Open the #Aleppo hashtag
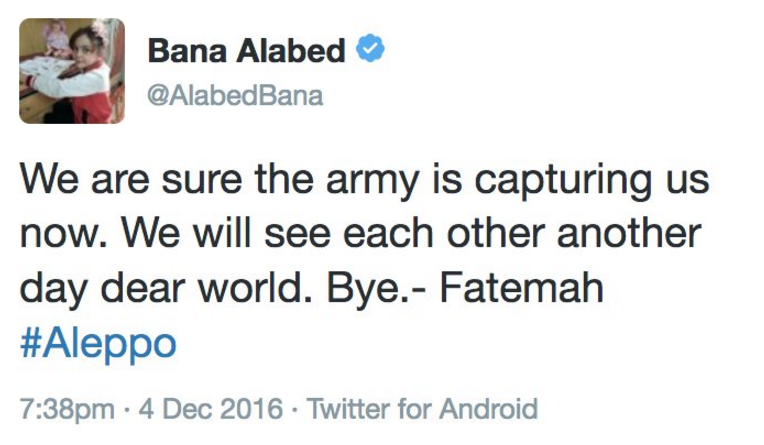This screenshot has width=764, height=445. (98, 345)
